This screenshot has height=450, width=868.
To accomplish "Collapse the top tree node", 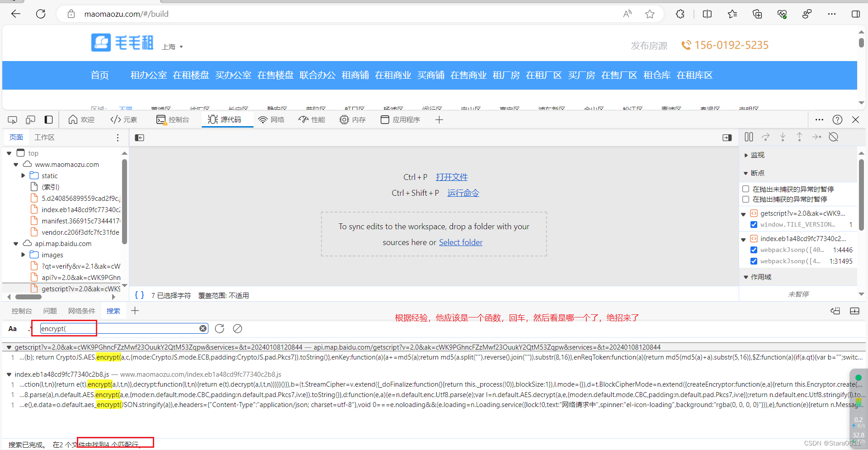I will coord(9,153).
